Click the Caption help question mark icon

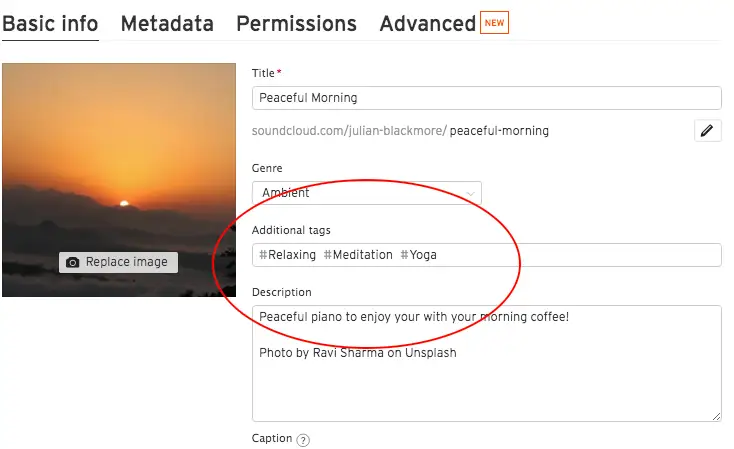[303, 439]
